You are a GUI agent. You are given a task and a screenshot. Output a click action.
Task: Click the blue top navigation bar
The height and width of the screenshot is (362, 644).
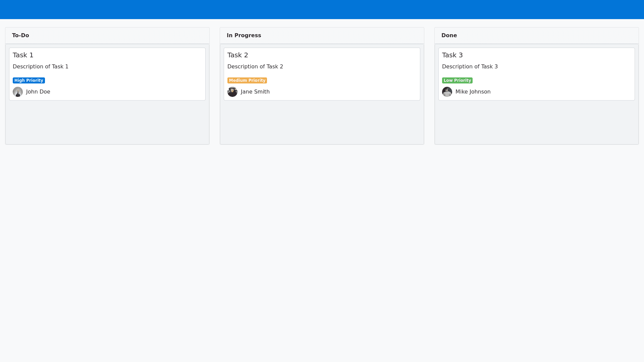pos(322,9)
